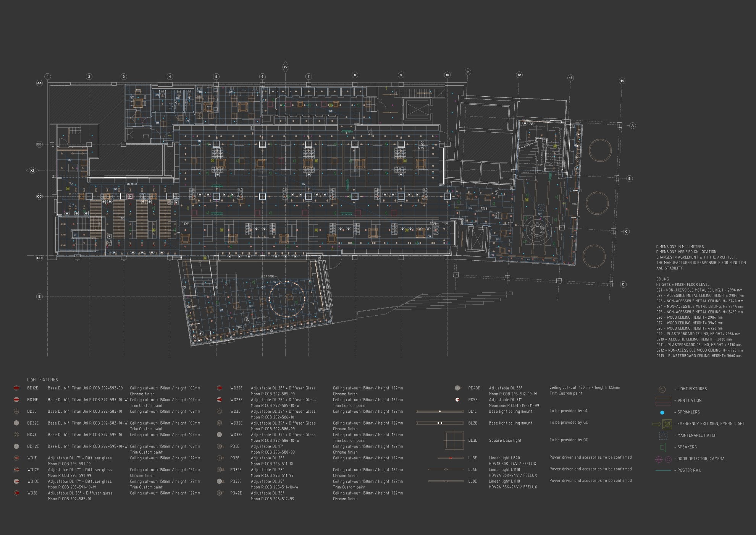Click the POSTER RAIL line sample
This screenshot has width=756, height=535.
tap(663, 470)
